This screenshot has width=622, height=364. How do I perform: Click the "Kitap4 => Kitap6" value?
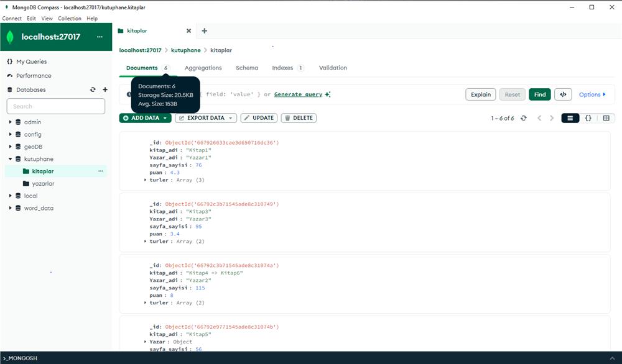coord(214,273)
